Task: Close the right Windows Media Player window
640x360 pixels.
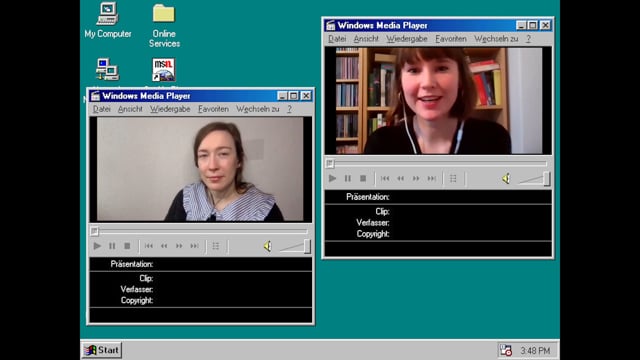Action: [x=545, y=25]
